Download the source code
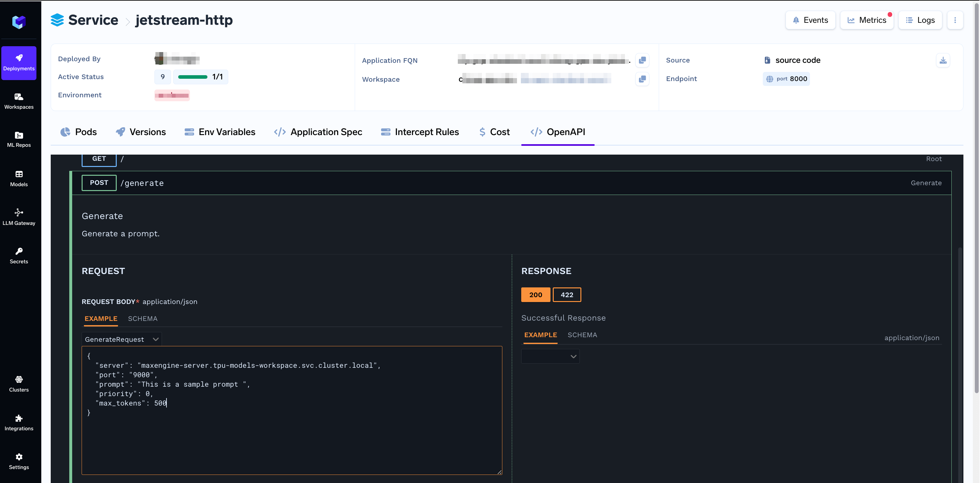 point(943,60)
